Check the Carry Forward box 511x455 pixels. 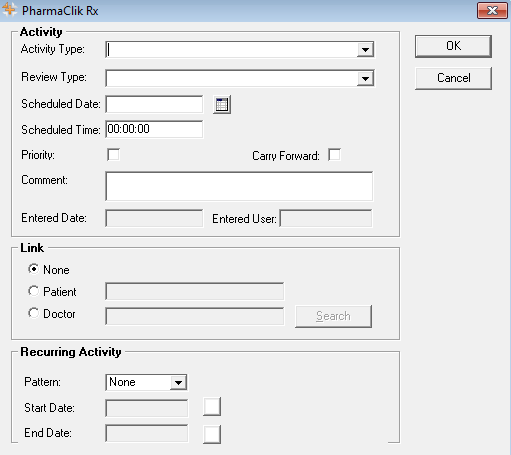tap(334, 155)
